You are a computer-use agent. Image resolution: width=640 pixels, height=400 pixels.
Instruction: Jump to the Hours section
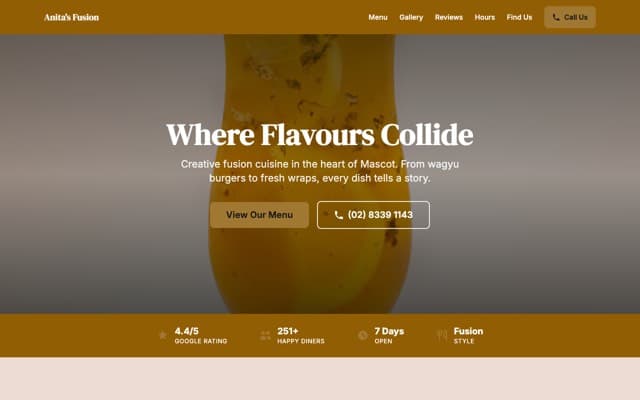tap(484, 17)
